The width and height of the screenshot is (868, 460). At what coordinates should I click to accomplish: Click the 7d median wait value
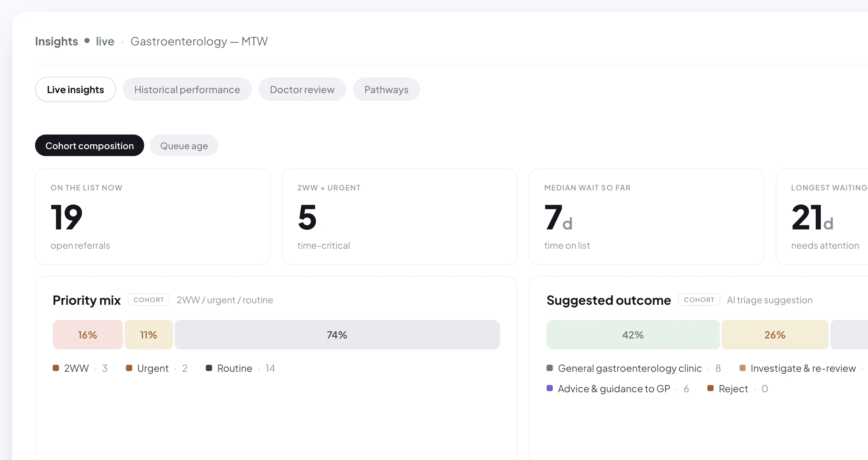pos(558,217)
